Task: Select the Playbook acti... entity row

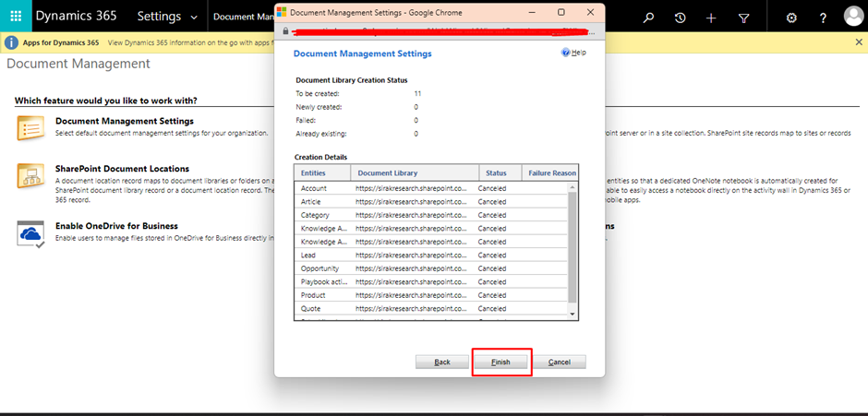Action: pyautogui.click(x=430, y=281)
